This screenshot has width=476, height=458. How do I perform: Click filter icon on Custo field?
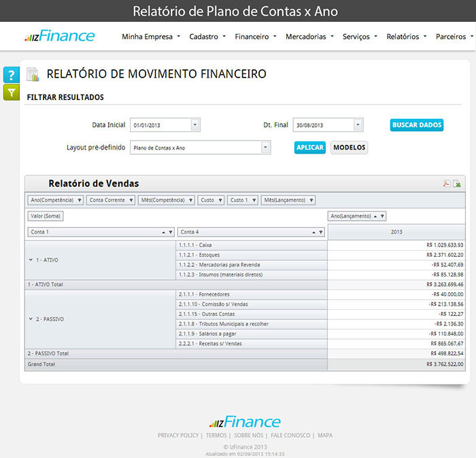[220, 200]
